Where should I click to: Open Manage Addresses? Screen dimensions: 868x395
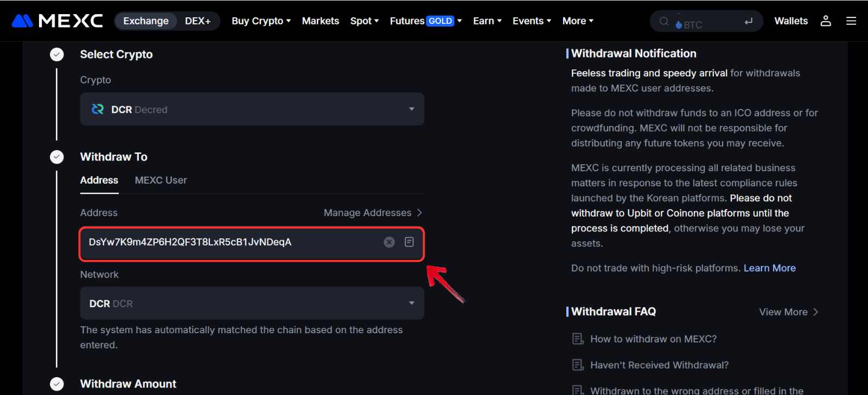point(373,212)
